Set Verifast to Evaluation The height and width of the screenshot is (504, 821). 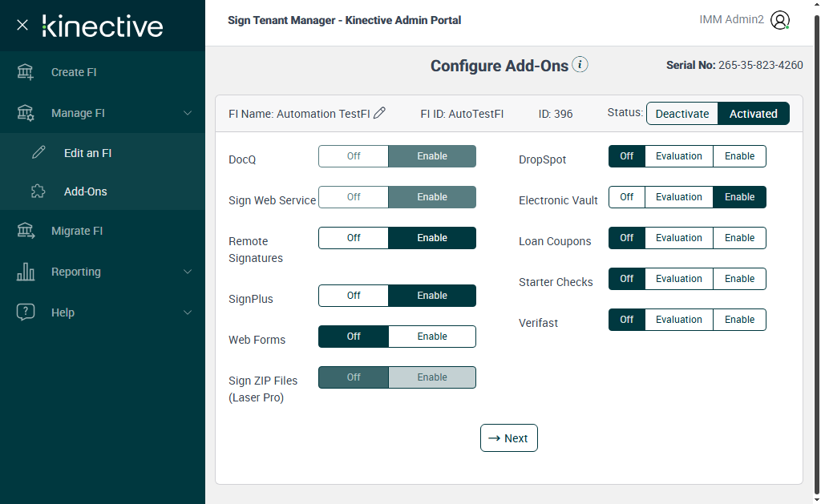click(679, 319)
